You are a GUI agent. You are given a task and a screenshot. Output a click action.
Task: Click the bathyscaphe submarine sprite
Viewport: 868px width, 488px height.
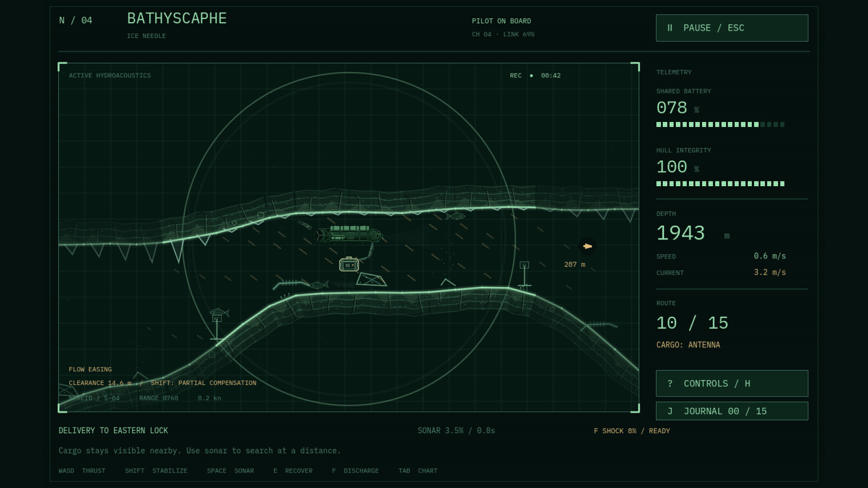click(349, 235)
